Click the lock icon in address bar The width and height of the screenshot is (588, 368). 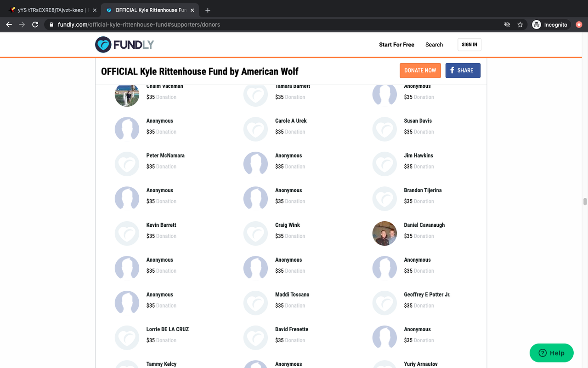[51, 24]
